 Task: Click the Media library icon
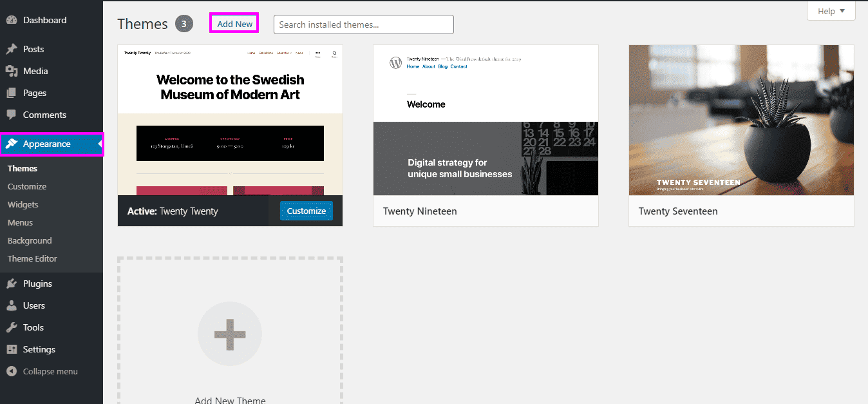(12, 71)
